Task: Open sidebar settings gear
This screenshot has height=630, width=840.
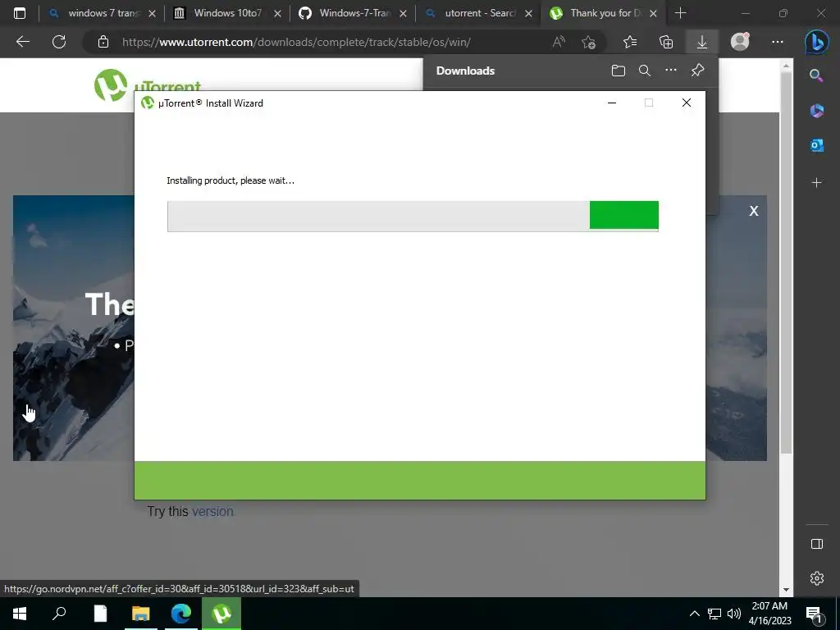Action: click(816, 578)
